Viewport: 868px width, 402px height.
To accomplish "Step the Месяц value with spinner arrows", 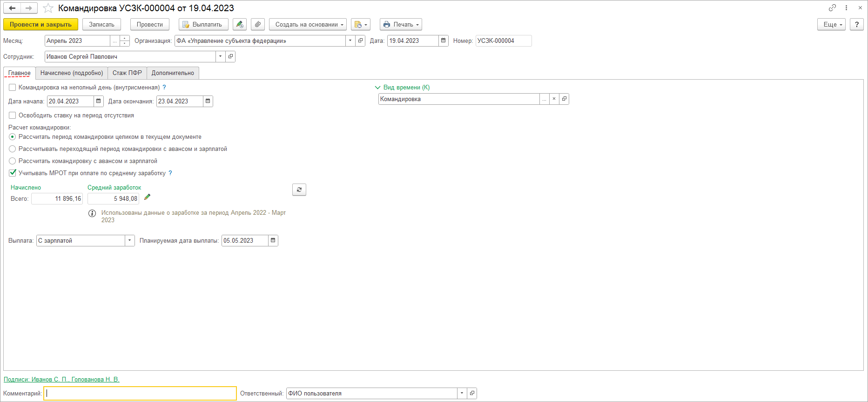I will pyautogui.click(x=125, y=41).
